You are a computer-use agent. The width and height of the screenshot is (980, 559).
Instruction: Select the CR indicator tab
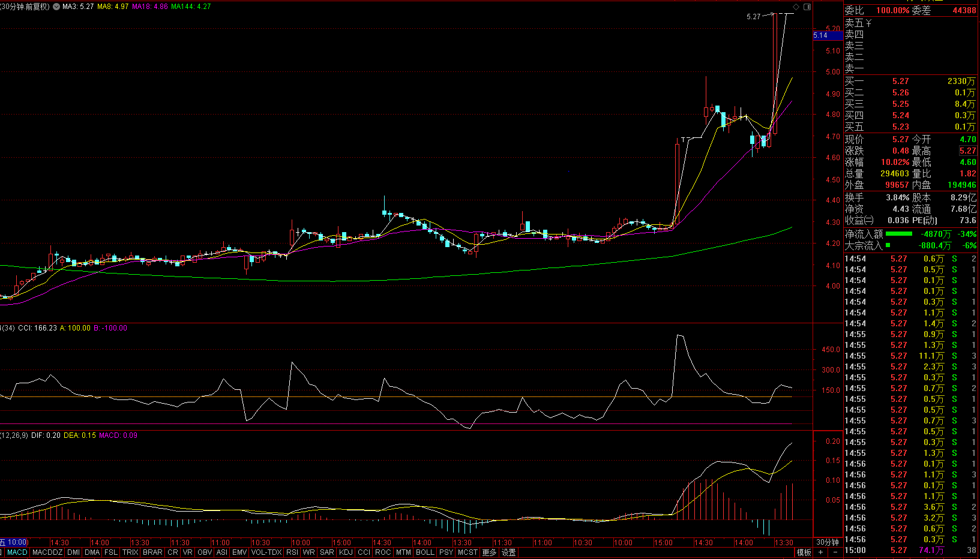pyautogui.click(x=173, y=552)
